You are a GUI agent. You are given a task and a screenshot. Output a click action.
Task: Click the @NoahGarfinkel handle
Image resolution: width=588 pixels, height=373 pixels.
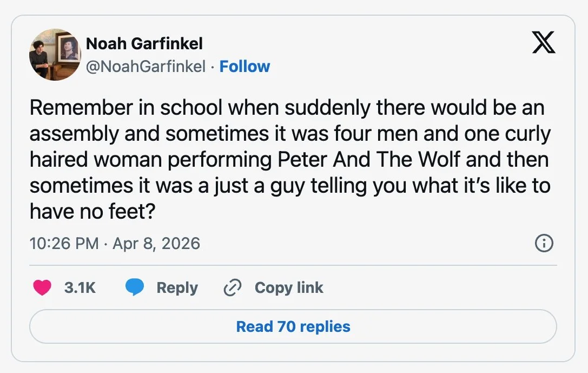146,67
